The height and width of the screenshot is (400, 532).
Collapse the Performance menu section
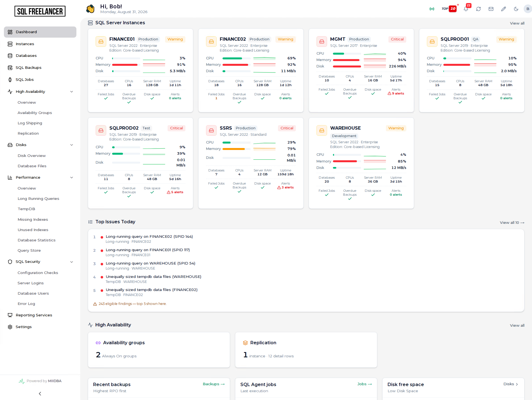pos(72,178)
